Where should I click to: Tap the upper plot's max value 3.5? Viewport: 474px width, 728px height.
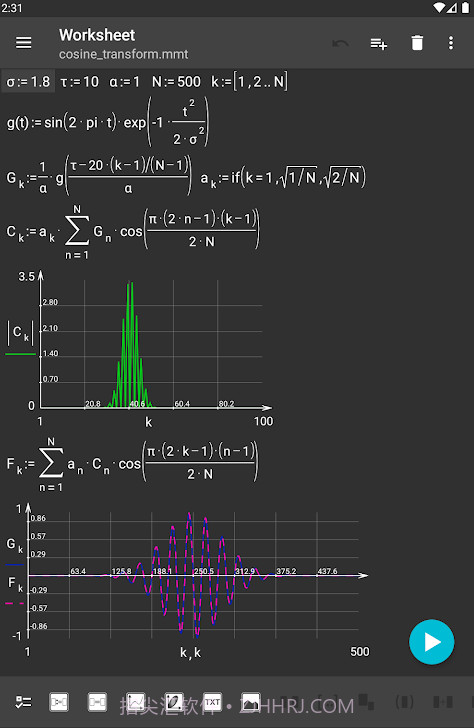[x=26, y=277]
